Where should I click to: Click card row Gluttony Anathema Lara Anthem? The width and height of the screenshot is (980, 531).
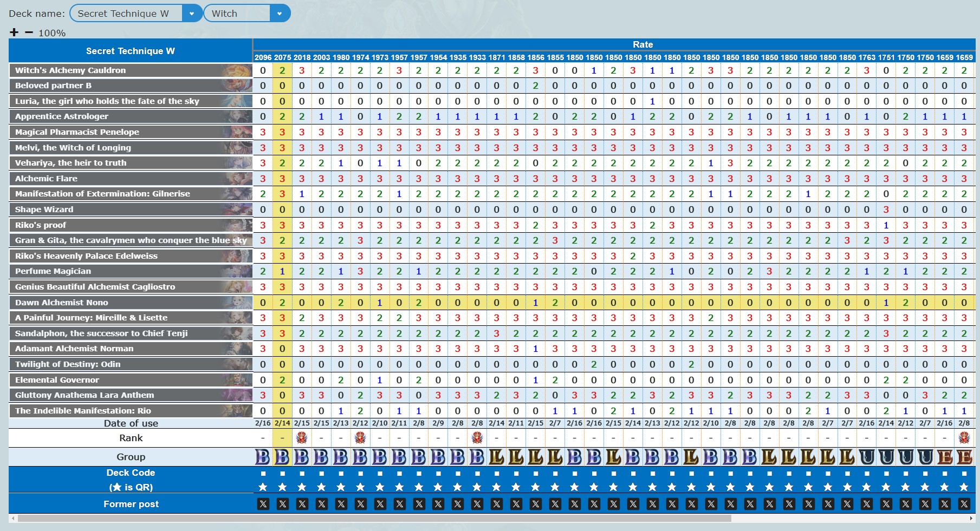131,395
